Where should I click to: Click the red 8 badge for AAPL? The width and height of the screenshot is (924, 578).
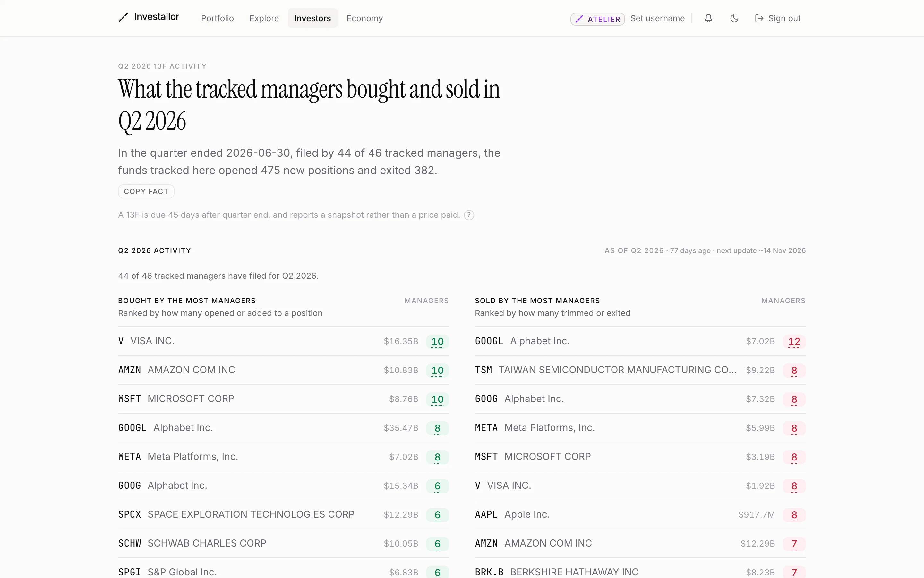click(x=794, y=515)
